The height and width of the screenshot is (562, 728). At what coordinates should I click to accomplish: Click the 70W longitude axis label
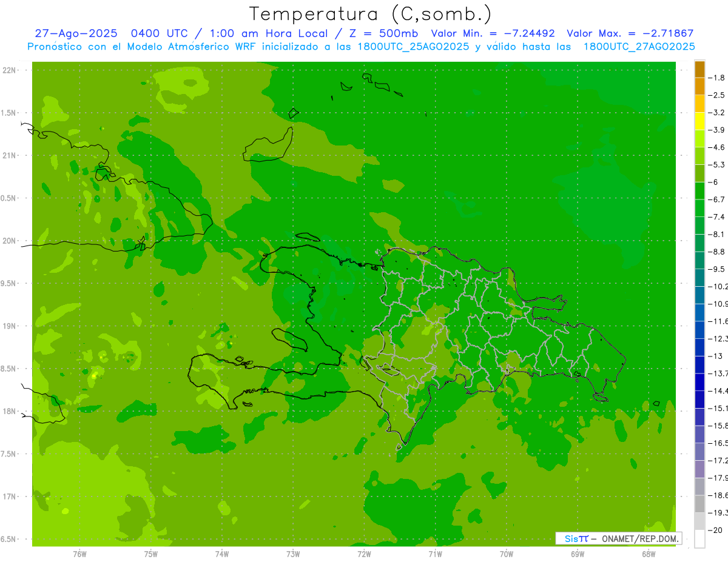tap(507, 554)
